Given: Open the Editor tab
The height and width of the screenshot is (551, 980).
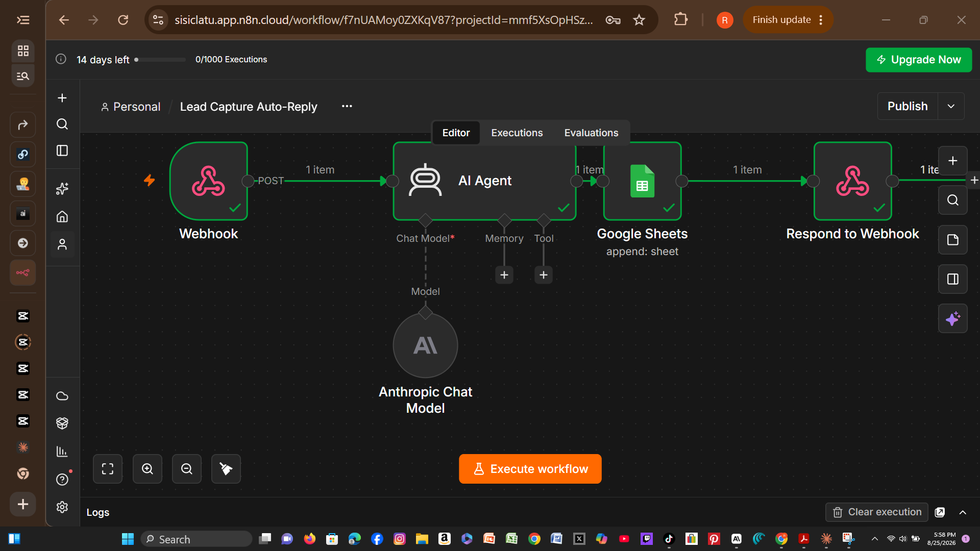Looking at the screenshot, I should click(x=456, y=133).
